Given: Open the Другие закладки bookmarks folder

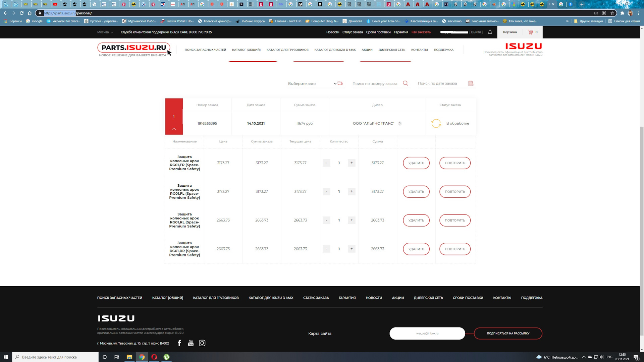Looking at the screenshot, I should pos(589,21).
